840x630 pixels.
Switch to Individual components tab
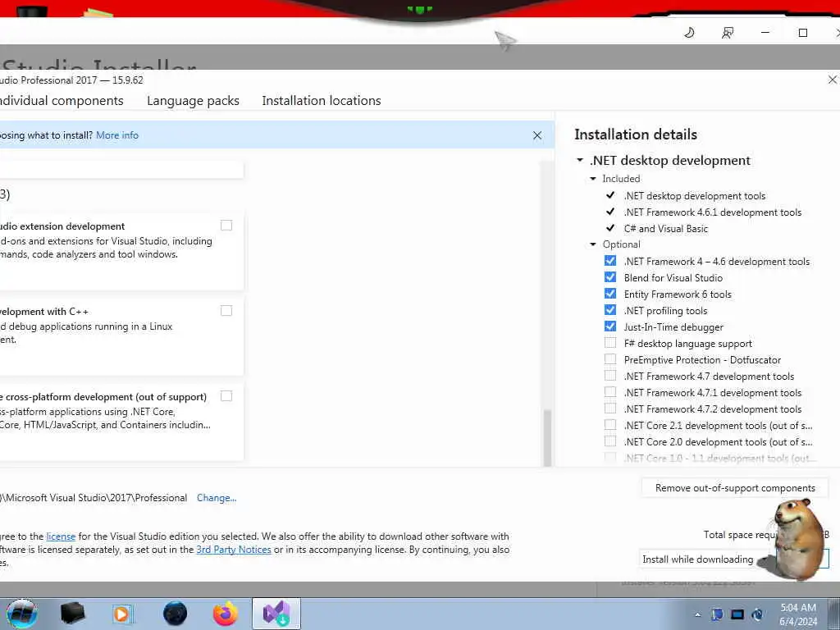coord(62,101)
